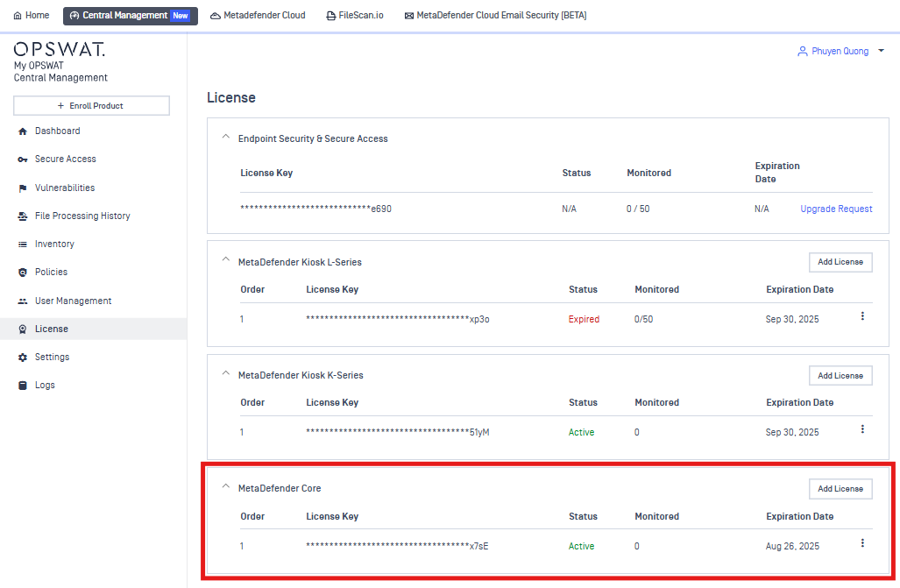Open options menu for license ending xp3o

(x=862, y=316)
